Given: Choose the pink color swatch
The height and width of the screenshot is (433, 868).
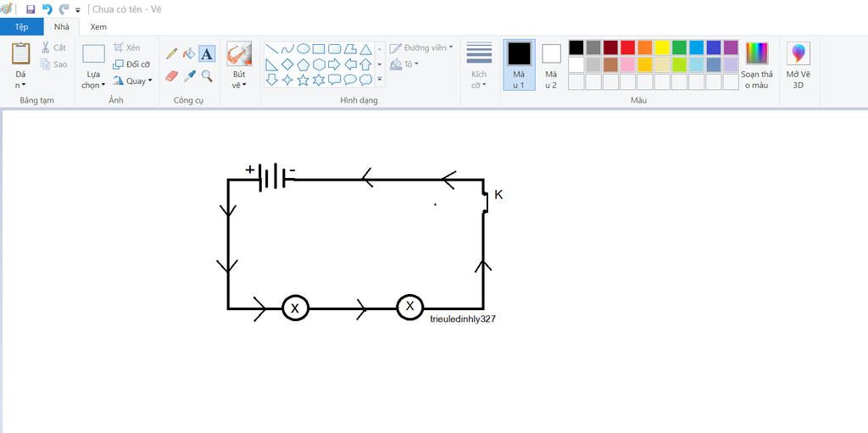Looking at the screenshot, I should click(628, 64).
